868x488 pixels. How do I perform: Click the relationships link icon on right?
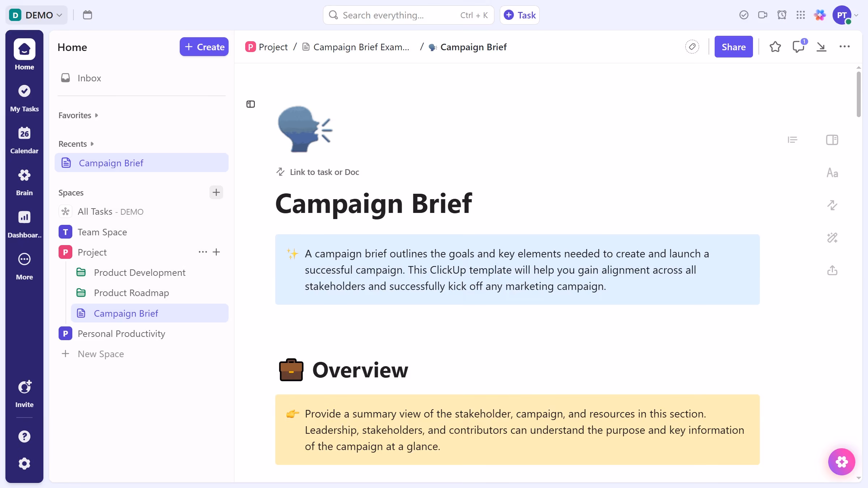pyautogui.click(x=832, y=205)
